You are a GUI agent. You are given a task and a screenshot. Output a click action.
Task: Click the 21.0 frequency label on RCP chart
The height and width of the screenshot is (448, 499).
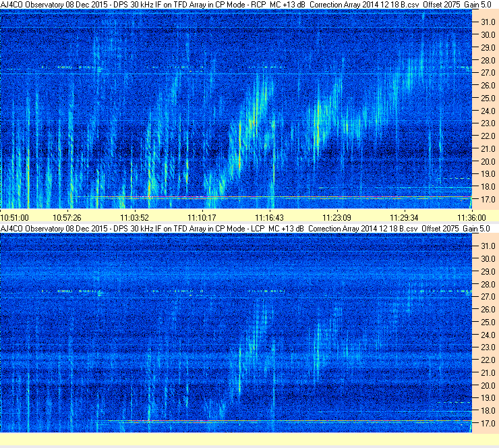488,148
